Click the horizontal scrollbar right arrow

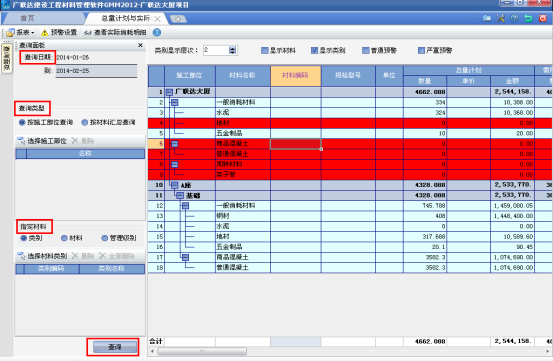[548, 351]
